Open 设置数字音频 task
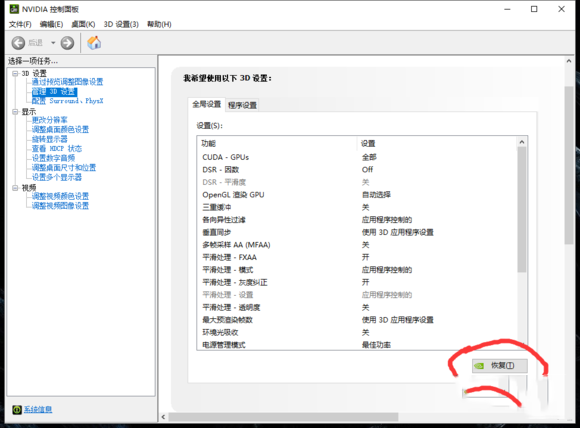 pyautogui.click(x=53, y=158)
